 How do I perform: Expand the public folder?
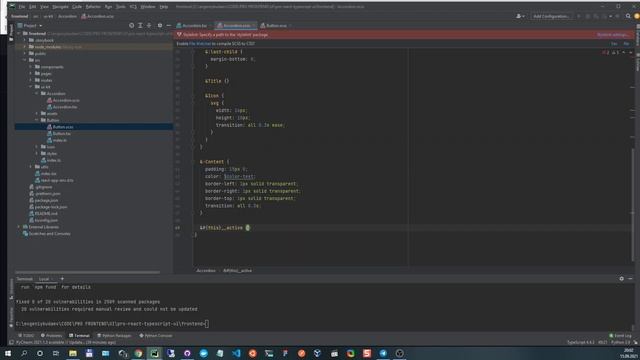25,53
